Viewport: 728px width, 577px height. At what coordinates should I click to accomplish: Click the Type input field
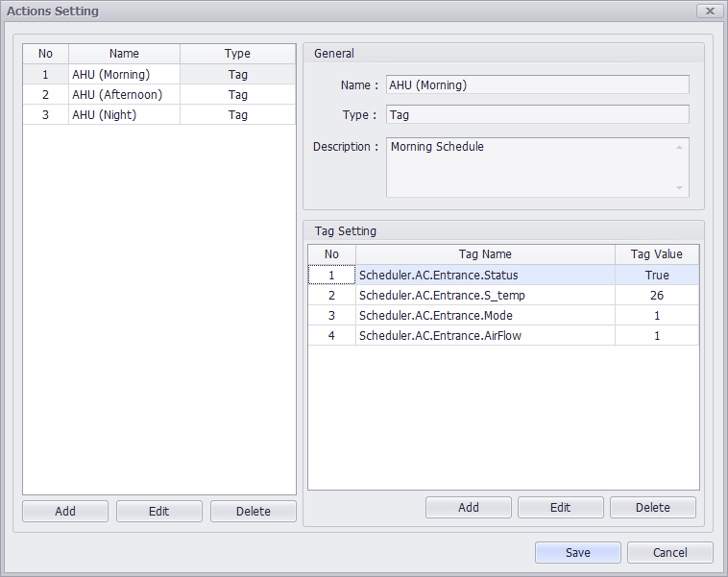537,114
